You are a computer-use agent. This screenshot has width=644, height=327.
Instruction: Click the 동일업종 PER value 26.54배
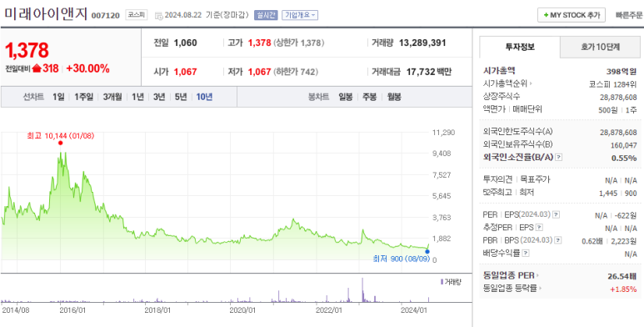click(x=622, y=275)
